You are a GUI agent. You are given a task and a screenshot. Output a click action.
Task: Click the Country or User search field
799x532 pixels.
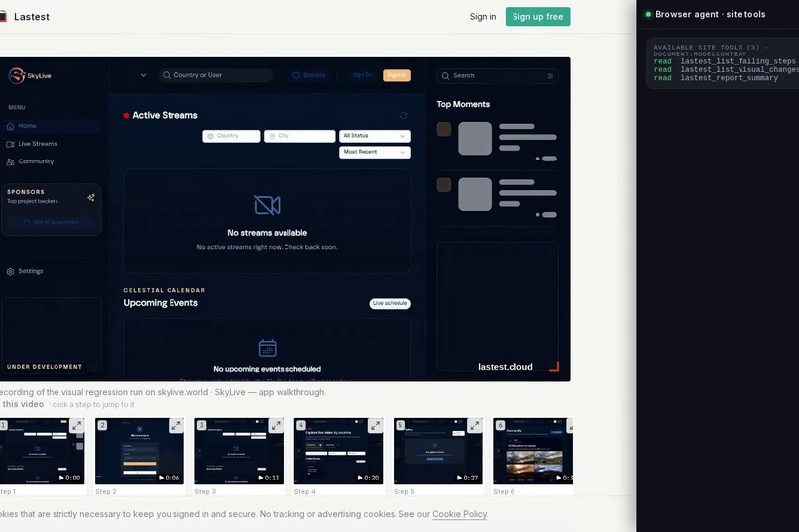click(x=215, y=75)
